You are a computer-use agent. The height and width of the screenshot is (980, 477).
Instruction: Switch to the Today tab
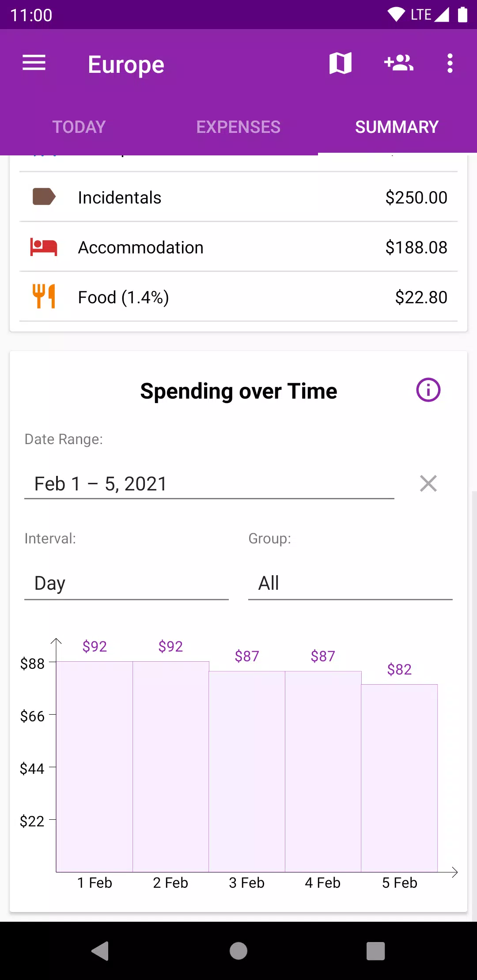pyautogui.click(x=79, y=127)
